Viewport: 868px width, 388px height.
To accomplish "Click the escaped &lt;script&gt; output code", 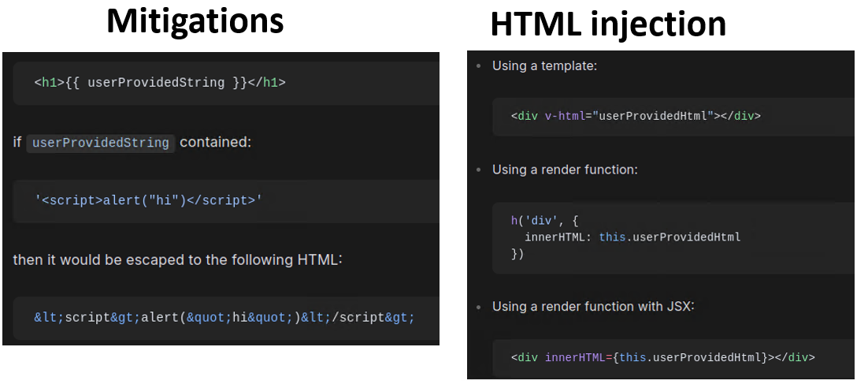I will [x=224, y=318].
